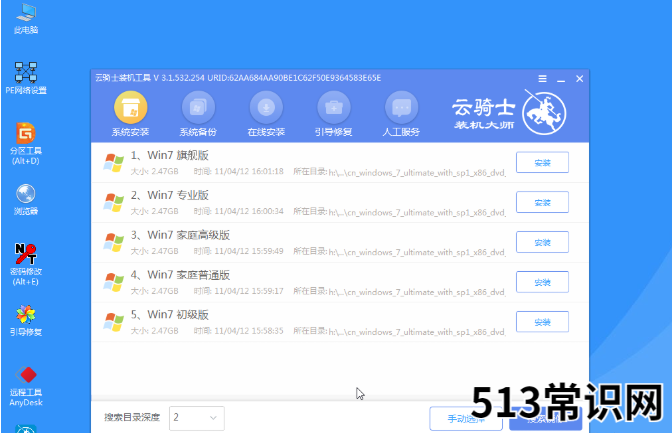Screen dimensions: 672x433
Task: Launch 远程工具 AnyDesk desktop icon
Action: [x=26, y=386]
